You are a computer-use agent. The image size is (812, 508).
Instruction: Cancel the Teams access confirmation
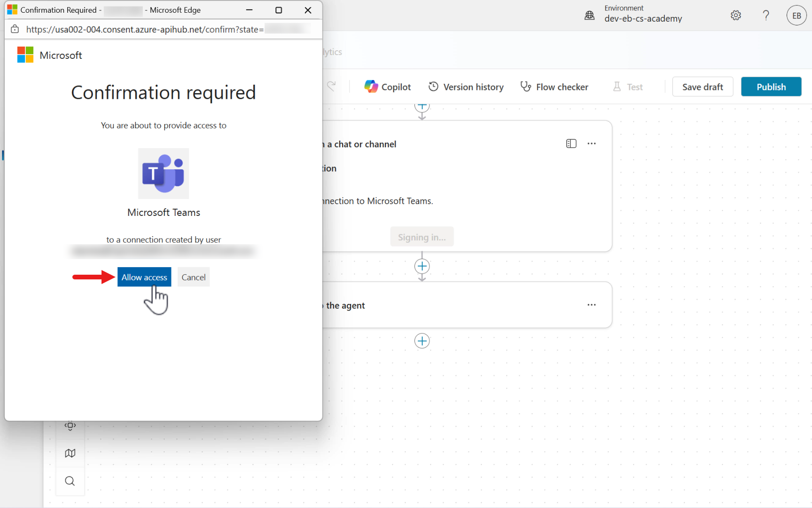[x=193, y=277]
